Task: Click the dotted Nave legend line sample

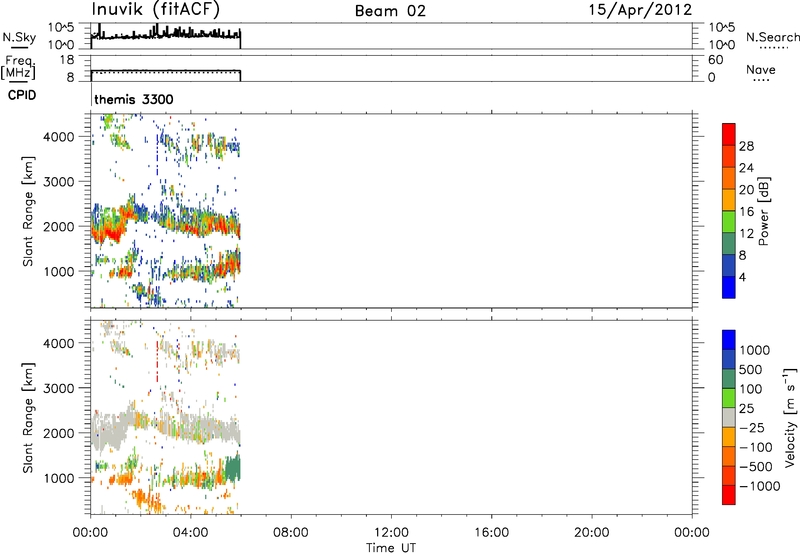Action: tap(762, 80)
